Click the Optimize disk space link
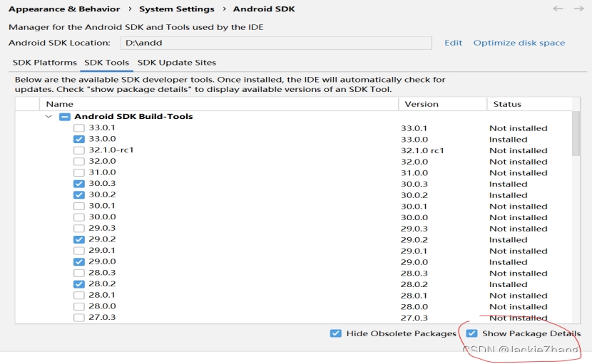Screen dimensions: 592x364 [x=519, y=43]
